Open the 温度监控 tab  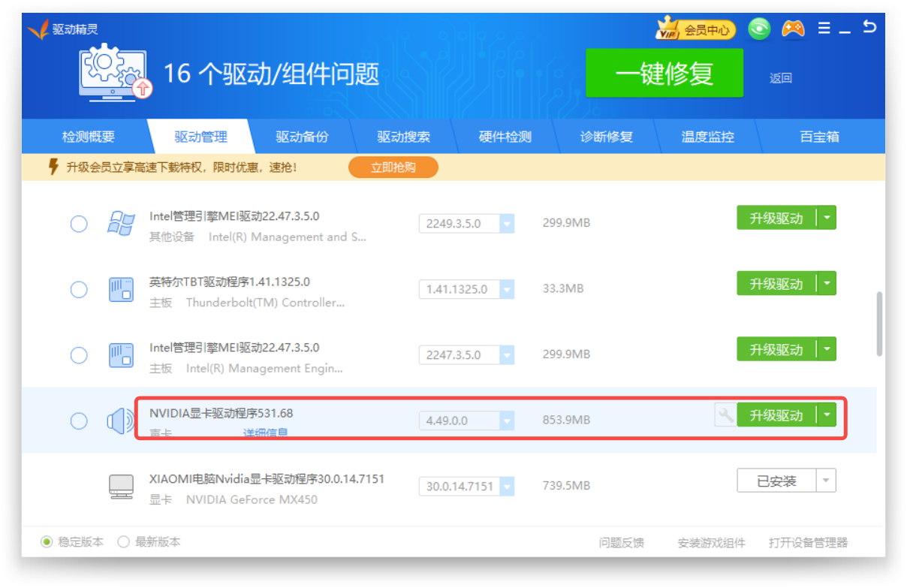coord(707,137)
